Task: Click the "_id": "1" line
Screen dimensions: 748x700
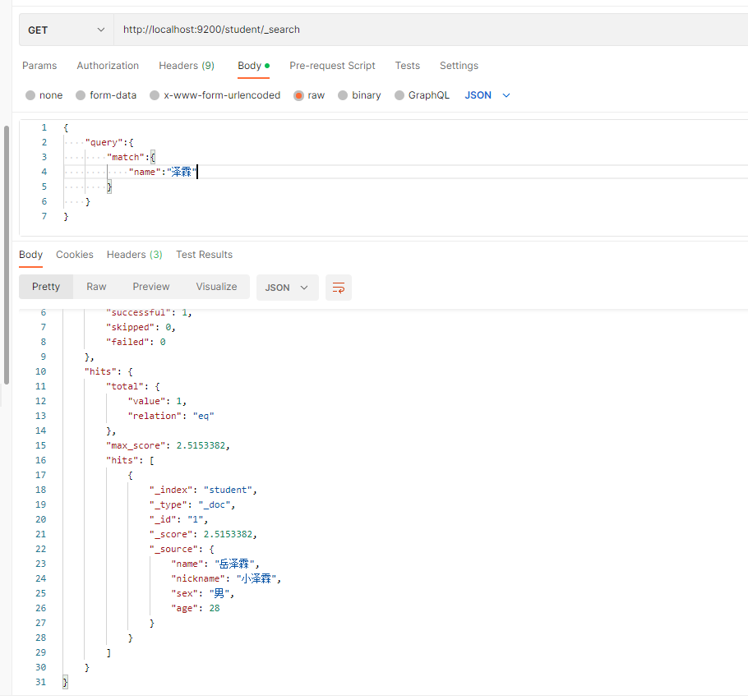Action: (x=179, y=519)
